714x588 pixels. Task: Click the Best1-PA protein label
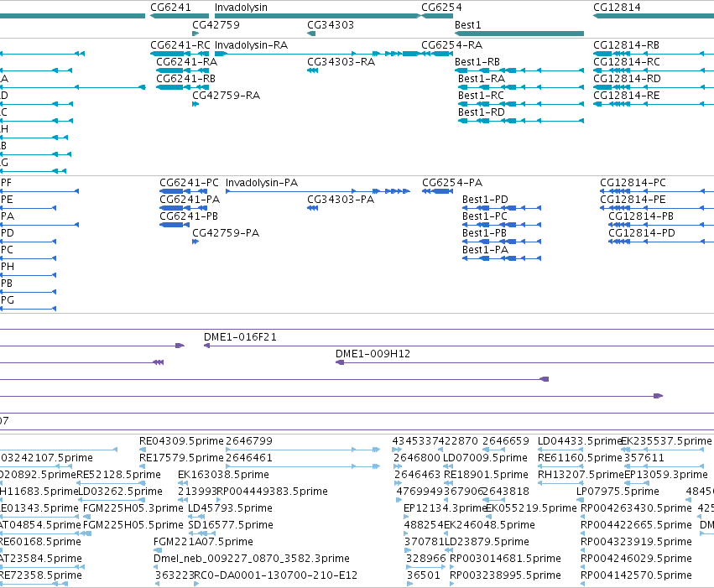(485, 249)
